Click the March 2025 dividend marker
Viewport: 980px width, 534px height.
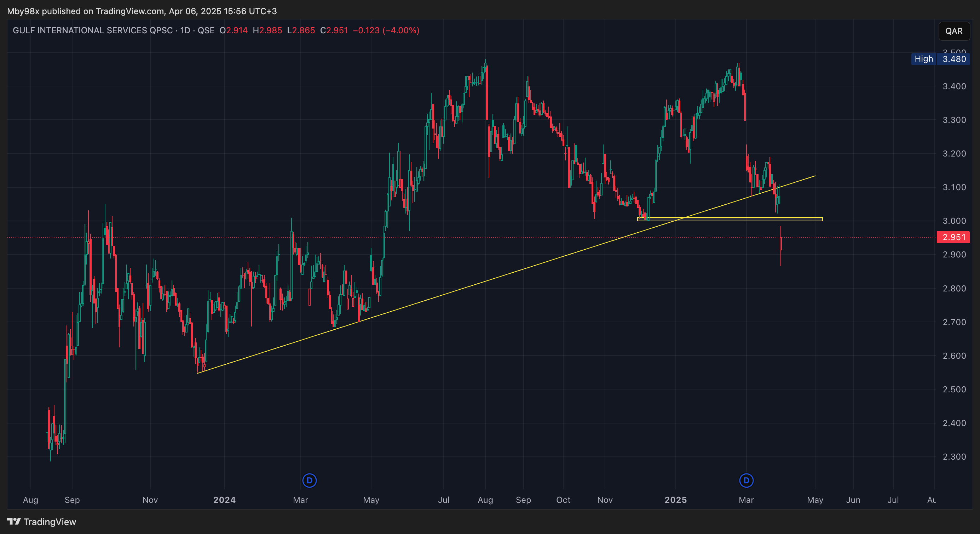(x=746, y=480)
